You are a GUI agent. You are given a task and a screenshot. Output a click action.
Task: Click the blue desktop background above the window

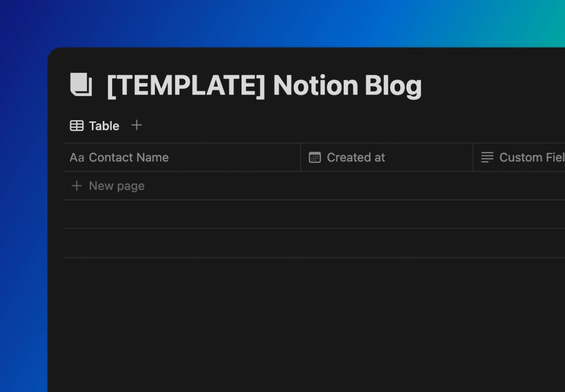tap(282, 21)
